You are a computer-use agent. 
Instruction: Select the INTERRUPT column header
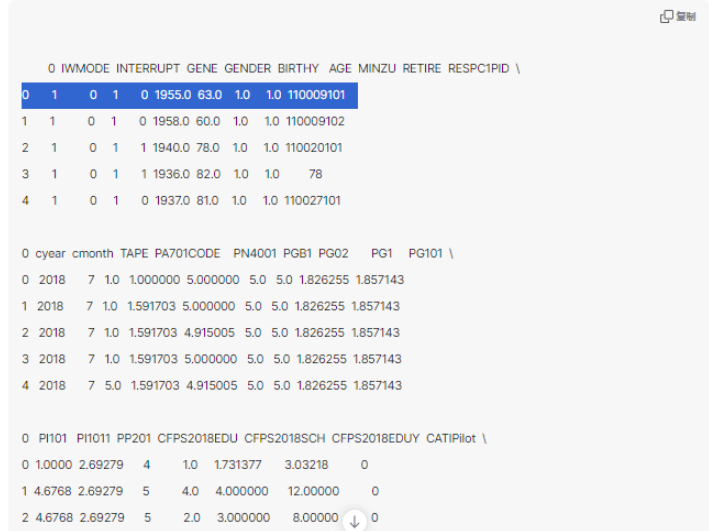pos(148,68)
